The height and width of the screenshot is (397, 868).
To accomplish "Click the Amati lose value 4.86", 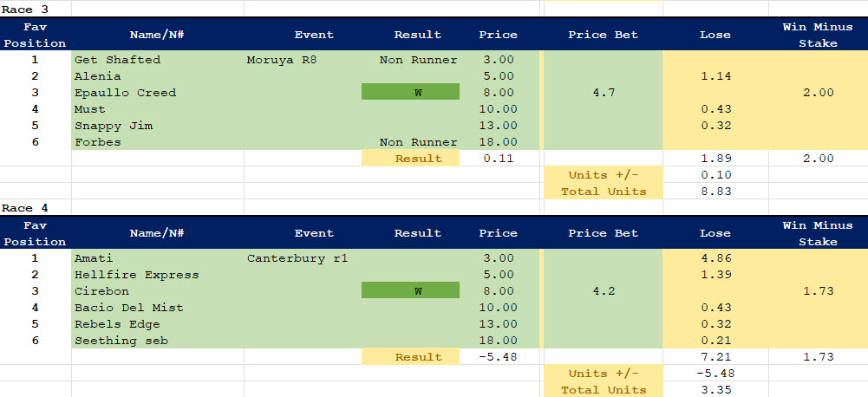I will coord(715,258).
